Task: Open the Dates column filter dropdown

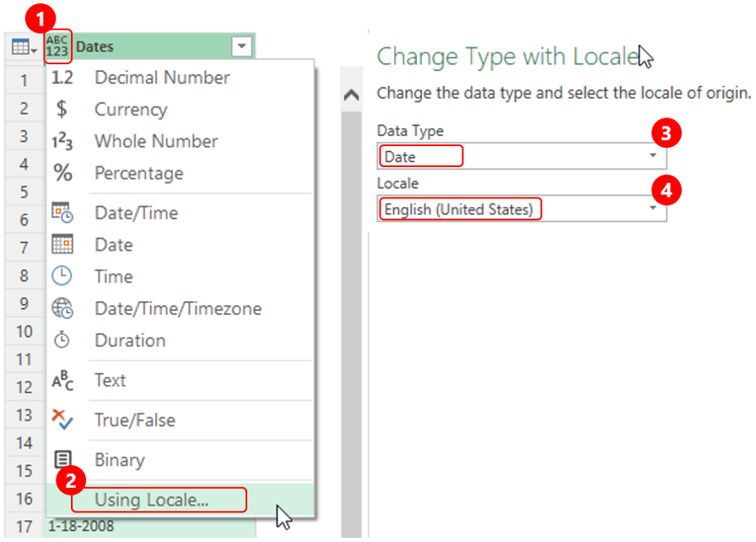Action: (241, 46)
